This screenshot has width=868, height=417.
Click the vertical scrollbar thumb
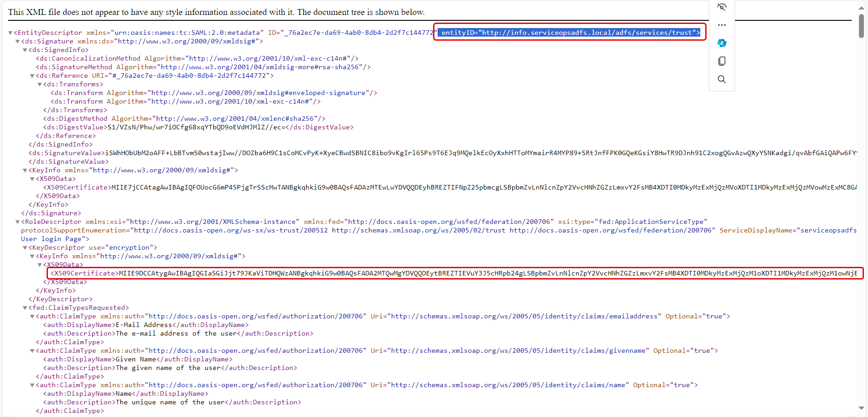[x=861, y=25]
